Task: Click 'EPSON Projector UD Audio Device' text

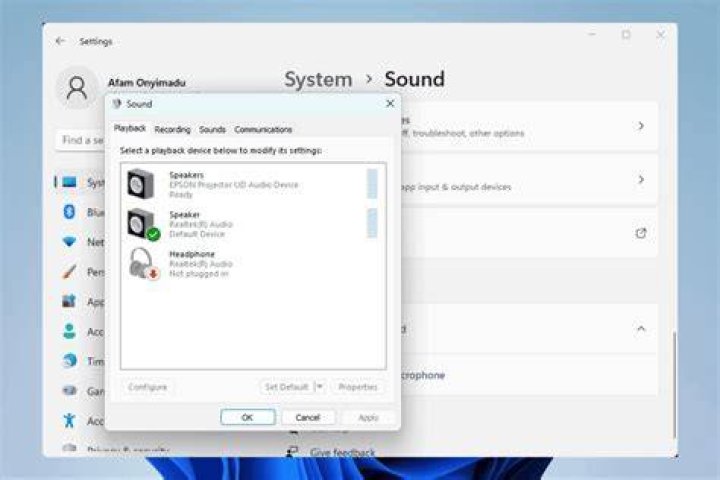Action: coord(234,185)
